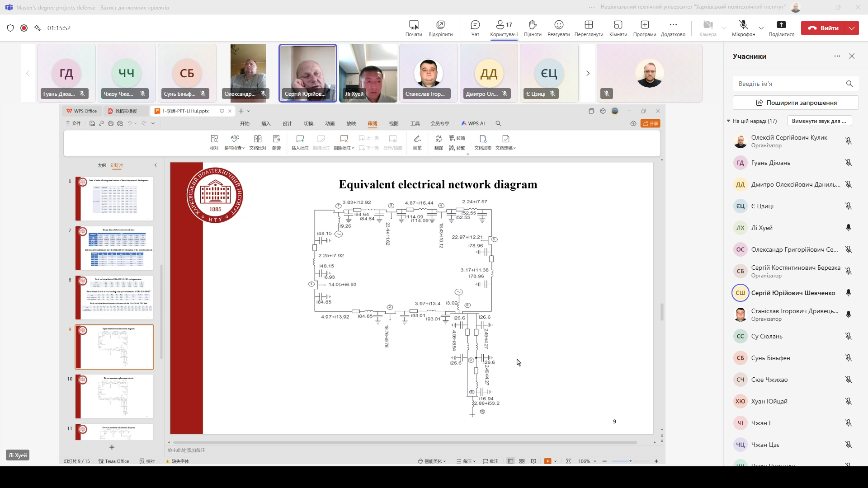Collapse the 'На цій нараді (17)' section
Viewport: 868px width, 488px height.
pos(729,121)
